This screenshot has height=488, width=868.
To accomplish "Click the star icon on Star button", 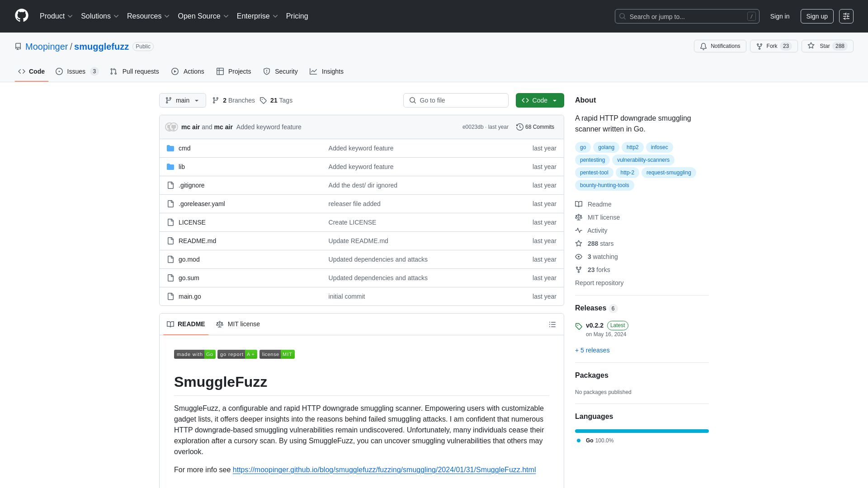I will tap(811, 46).
